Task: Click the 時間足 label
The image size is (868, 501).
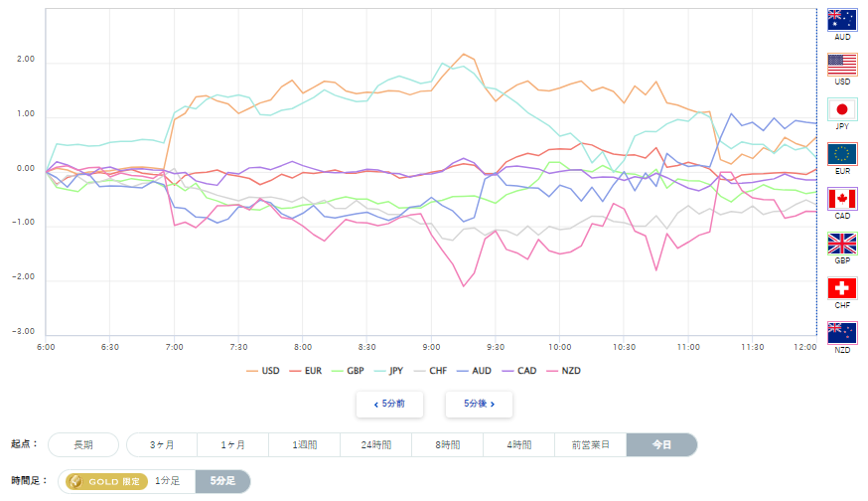Action: [x=30, y=480]
